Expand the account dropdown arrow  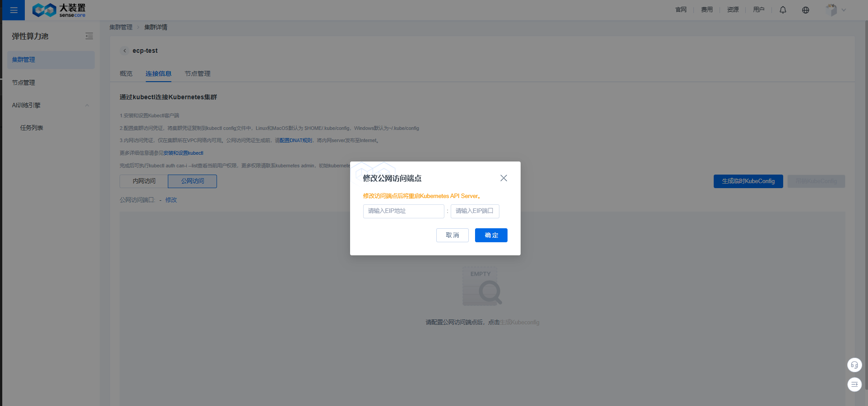point(844,10)
